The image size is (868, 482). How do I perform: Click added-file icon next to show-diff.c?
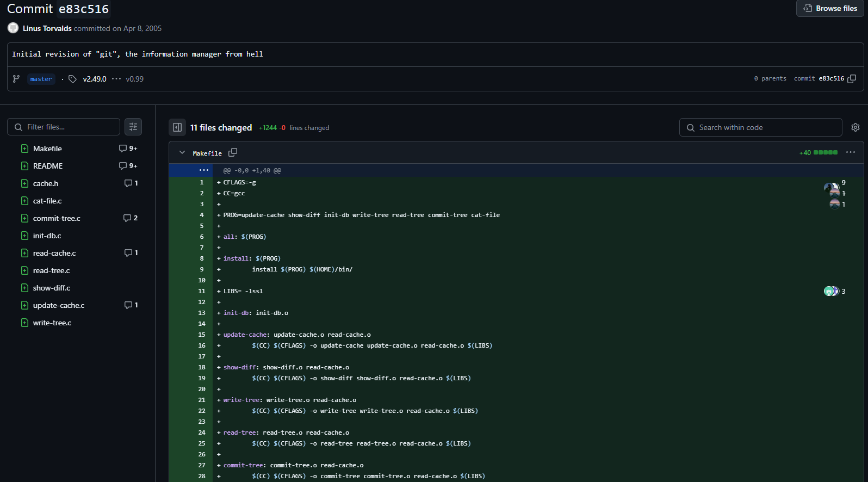pyautogui.click(x=24, y=288)
